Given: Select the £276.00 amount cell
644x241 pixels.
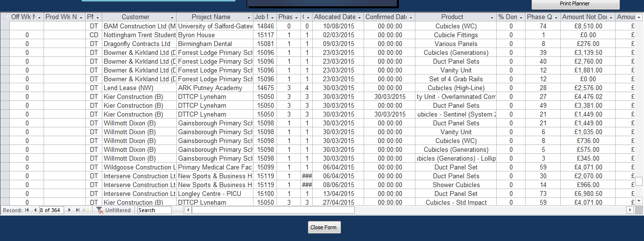Looking at the screenshot, I should 588,44.
